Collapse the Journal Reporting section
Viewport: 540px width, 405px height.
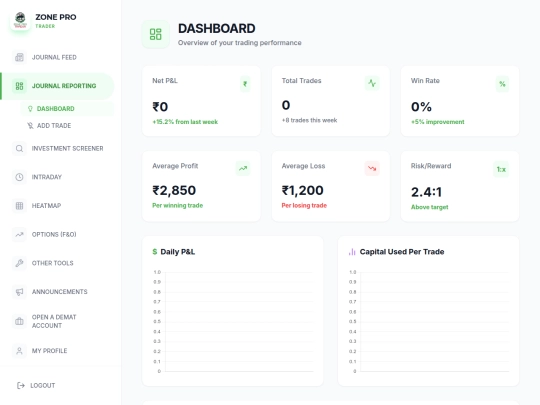pyautogui.click(x=57, y=86)
